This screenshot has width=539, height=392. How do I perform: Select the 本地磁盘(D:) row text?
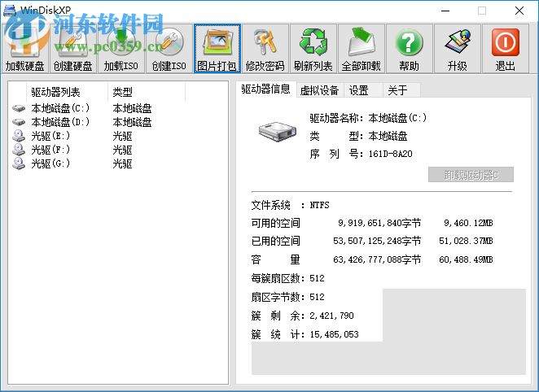click(60, 122)
